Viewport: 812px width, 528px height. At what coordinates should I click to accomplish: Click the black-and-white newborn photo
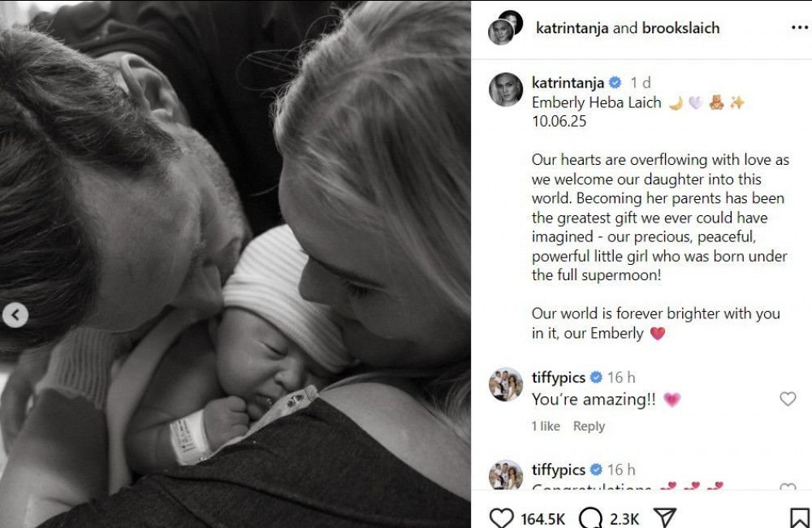(235, 264)
